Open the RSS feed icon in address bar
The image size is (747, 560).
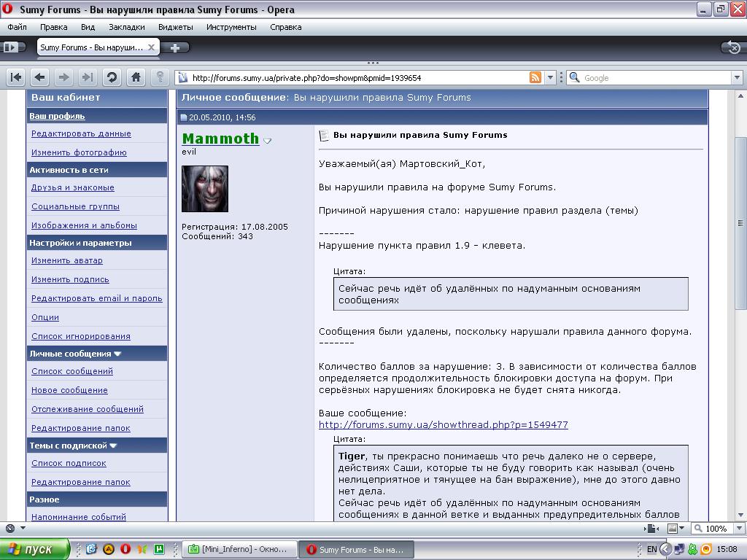point(535,78)
